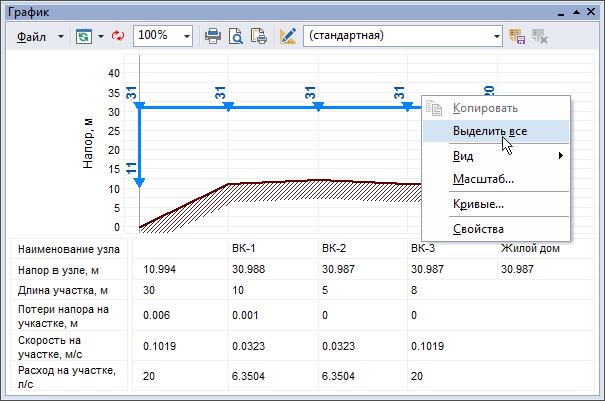Select Выделить все in context menu
This screenshot has width=605, height=401.
(x=489, y=131)
